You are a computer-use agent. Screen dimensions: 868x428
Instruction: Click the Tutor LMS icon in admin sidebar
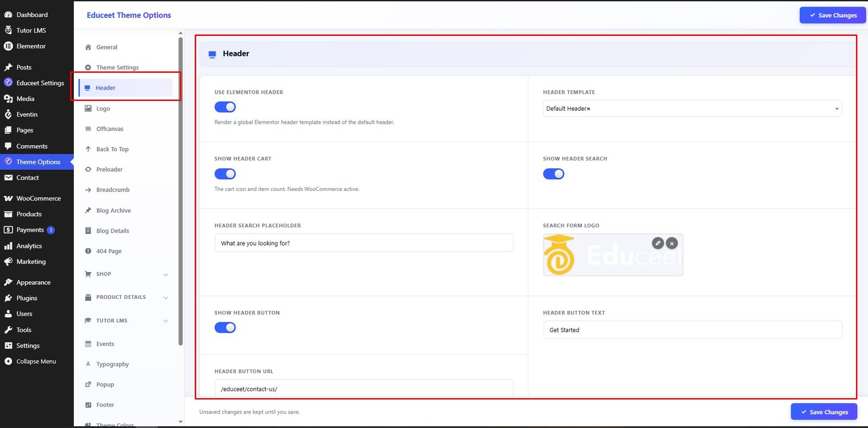[8, 30]
